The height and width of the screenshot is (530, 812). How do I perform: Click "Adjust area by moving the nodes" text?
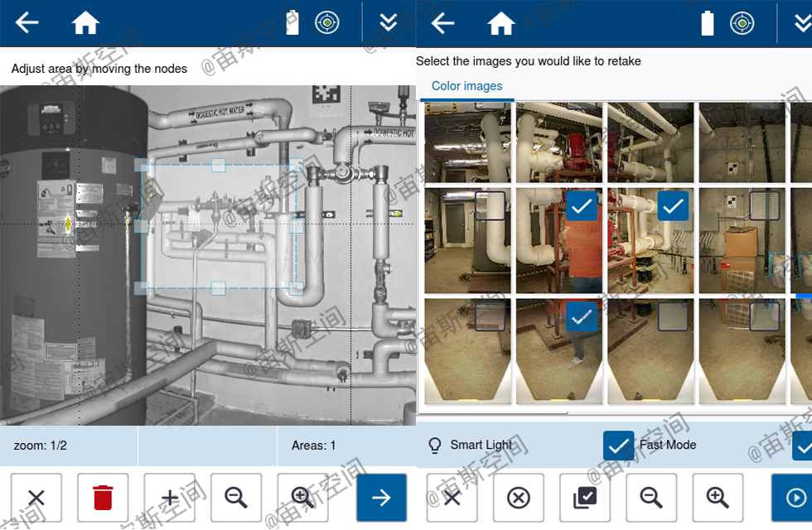(99, 69)
